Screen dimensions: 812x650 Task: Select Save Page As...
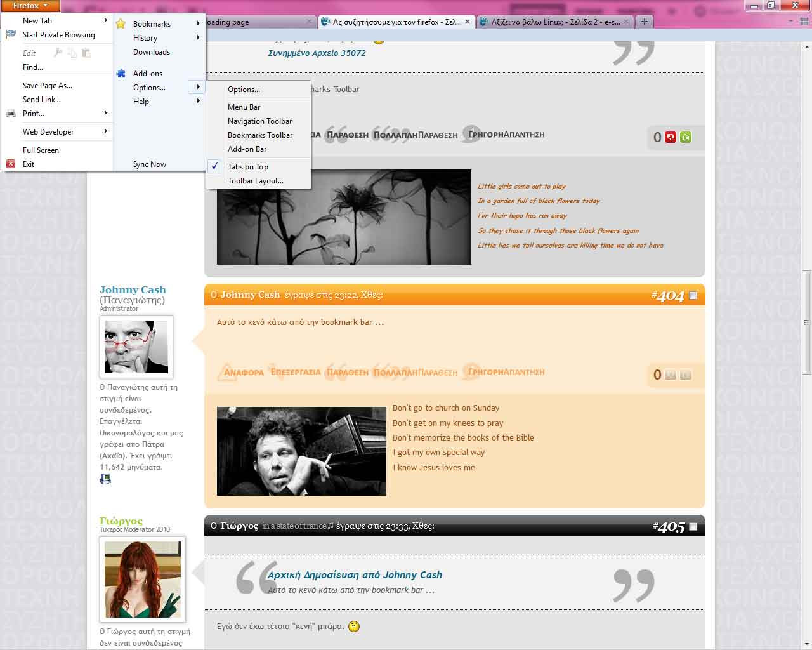(48, 86)
